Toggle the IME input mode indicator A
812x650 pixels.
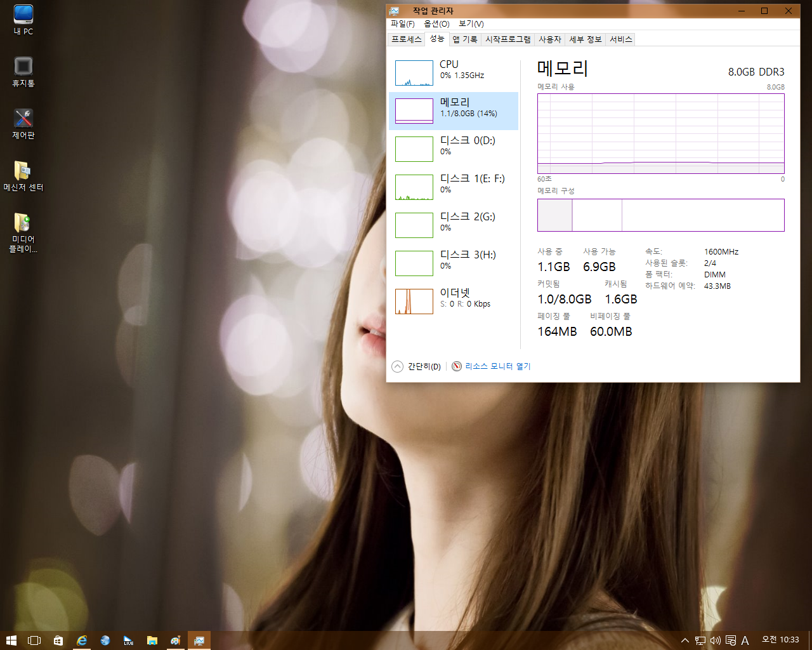[745, 640]
